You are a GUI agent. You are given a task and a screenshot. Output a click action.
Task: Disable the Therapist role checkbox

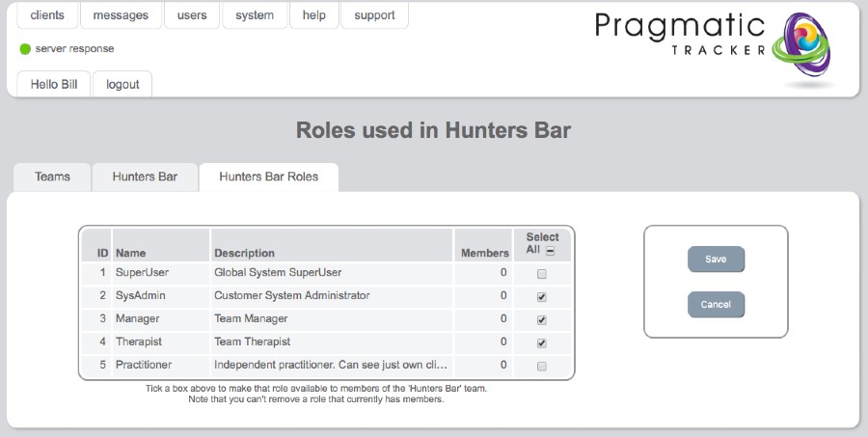pyautogui.click(x=541, y=343)
